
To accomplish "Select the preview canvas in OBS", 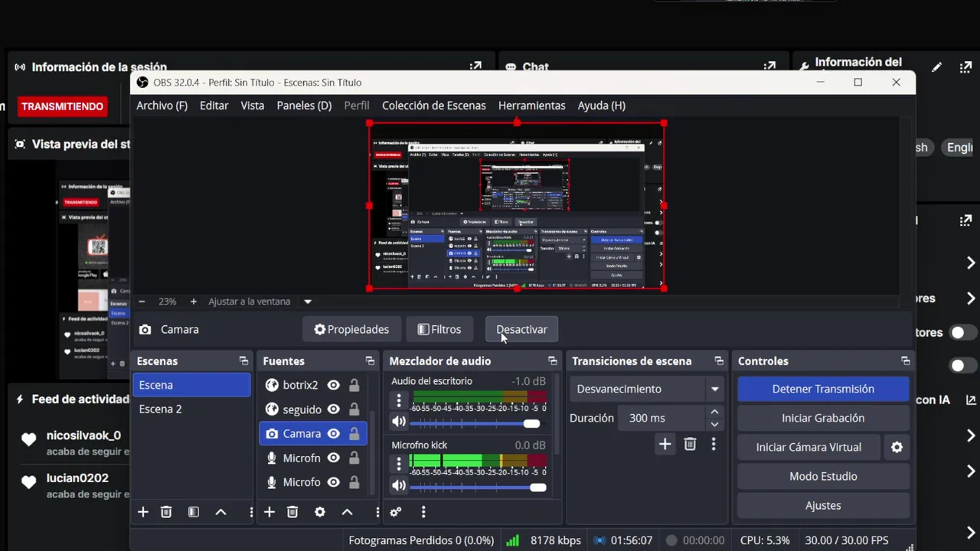I will [x=517, y=206].
